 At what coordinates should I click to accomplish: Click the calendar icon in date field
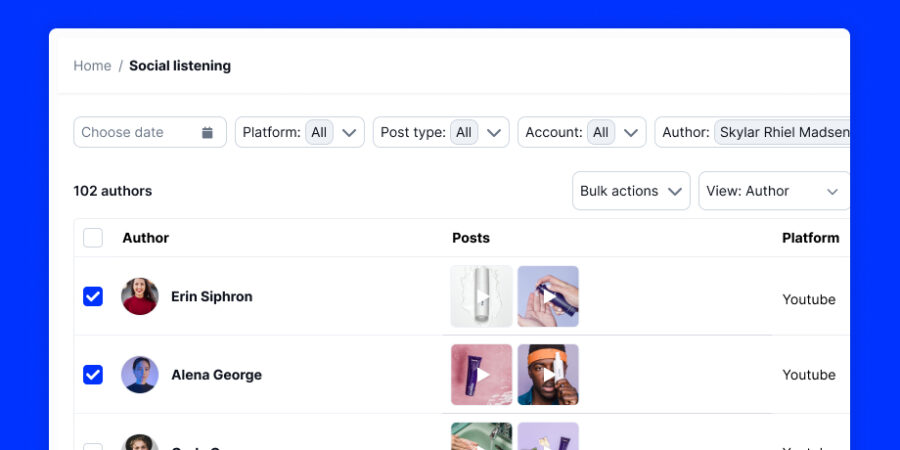(x=207, y=132)
